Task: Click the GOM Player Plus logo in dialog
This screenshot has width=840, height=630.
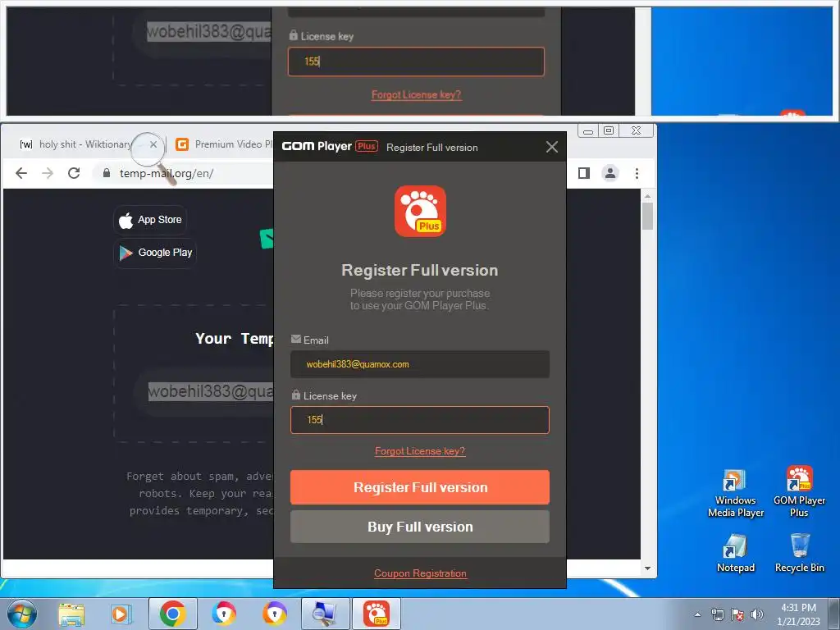Action: tap(420, 211)
